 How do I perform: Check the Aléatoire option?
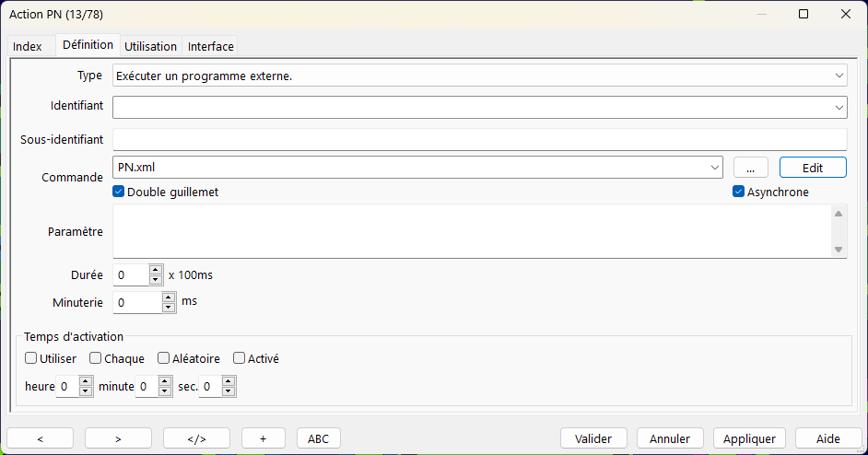(163, 358)
